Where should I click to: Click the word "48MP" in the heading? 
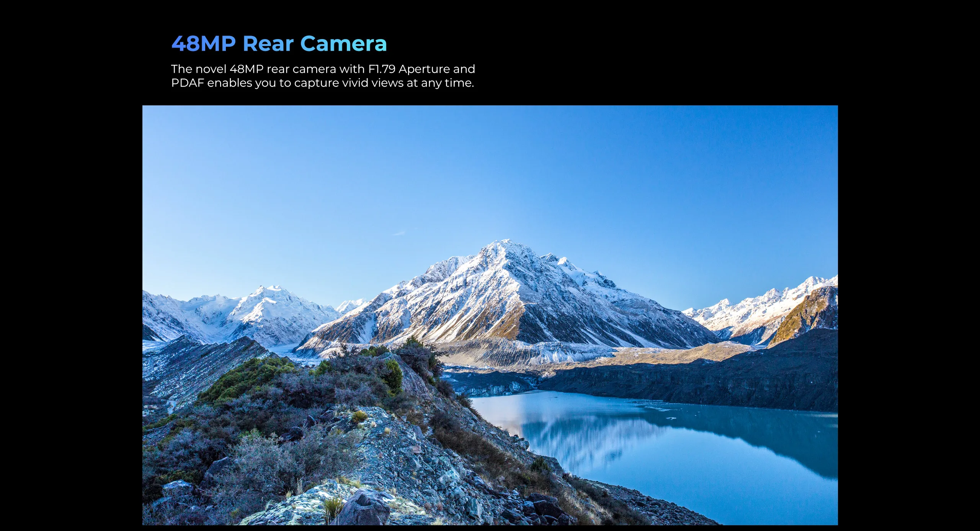(x=203, y=43)
